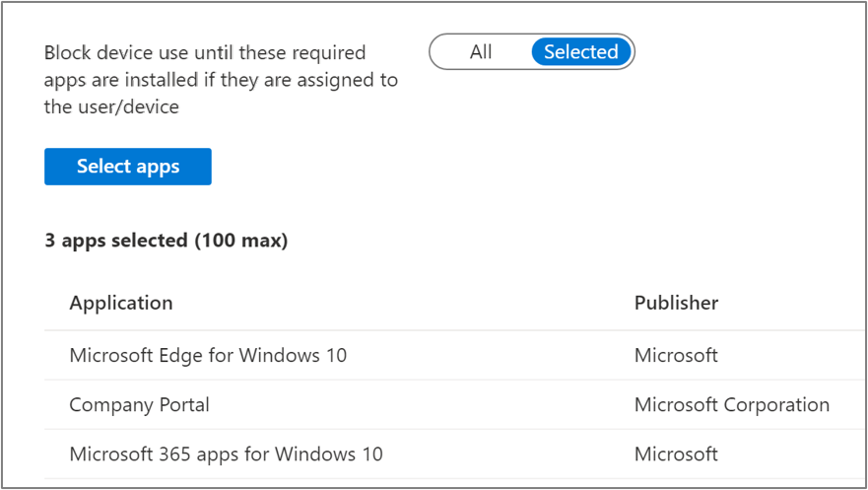
Task: Select the Company Portal app row
Action: [x=139, y=404]
